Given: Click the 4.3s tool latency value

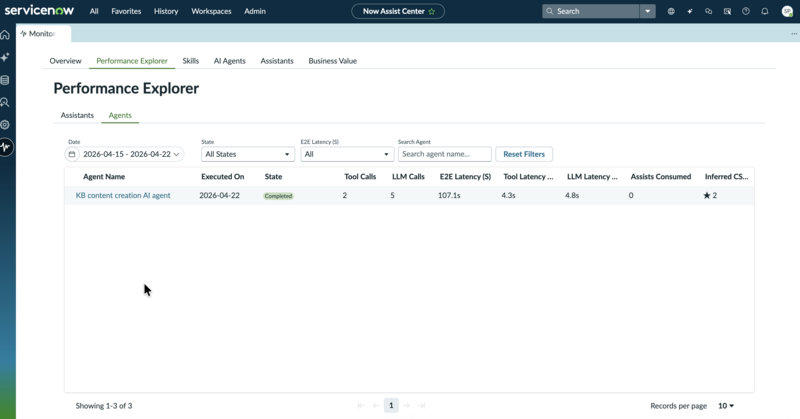Looking at the screenshot, I should (508, 195).
